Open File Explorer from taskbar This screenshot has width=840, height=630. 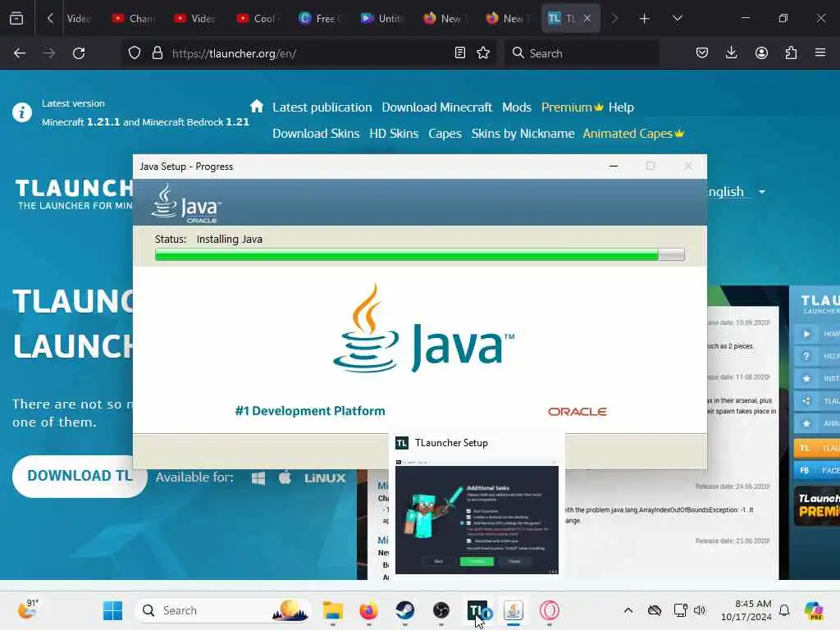click(333, 610)
